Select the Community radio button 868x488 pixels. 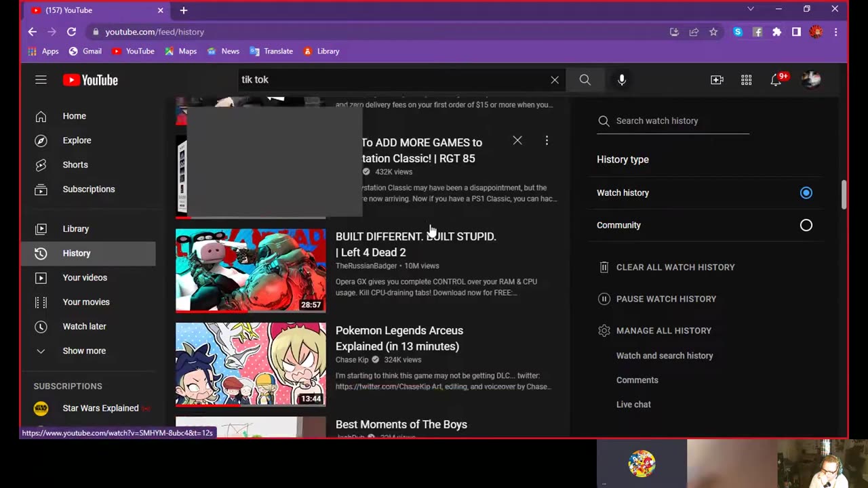806,225
